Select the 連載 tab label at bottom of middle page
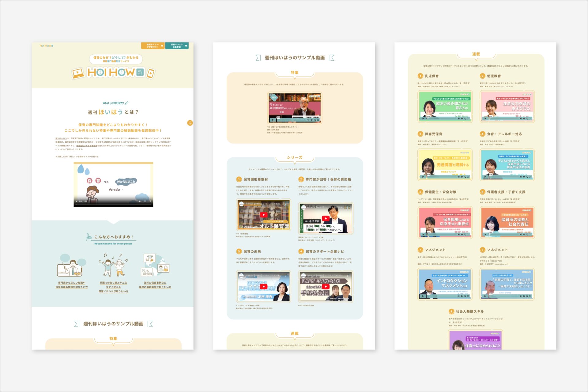588x392 pixels. [x=295, y=334]
